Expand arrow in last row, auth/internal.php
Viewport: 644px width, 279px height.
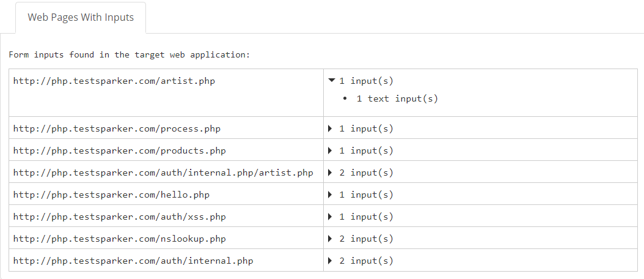331,261
